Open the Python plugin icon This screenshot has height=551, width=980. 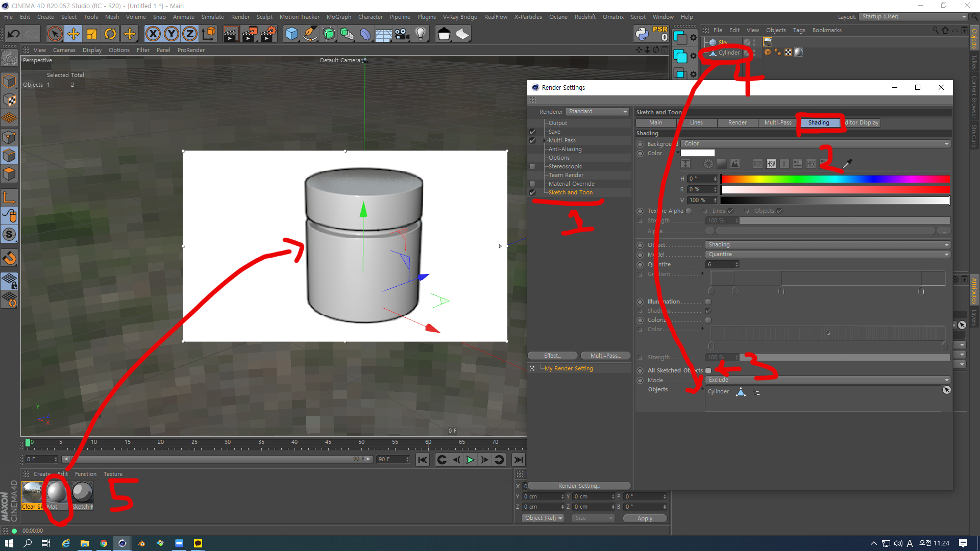[642, 34]
